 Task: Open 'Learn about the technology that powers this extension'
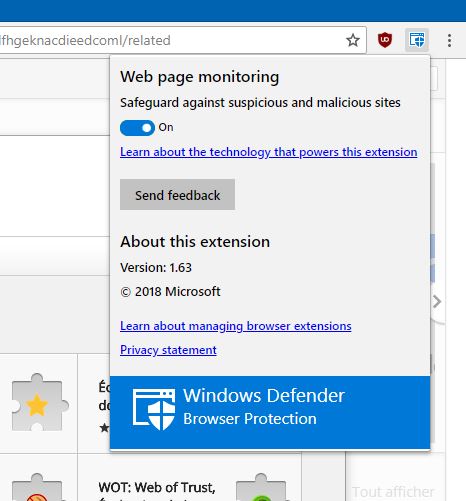(268, 152)
